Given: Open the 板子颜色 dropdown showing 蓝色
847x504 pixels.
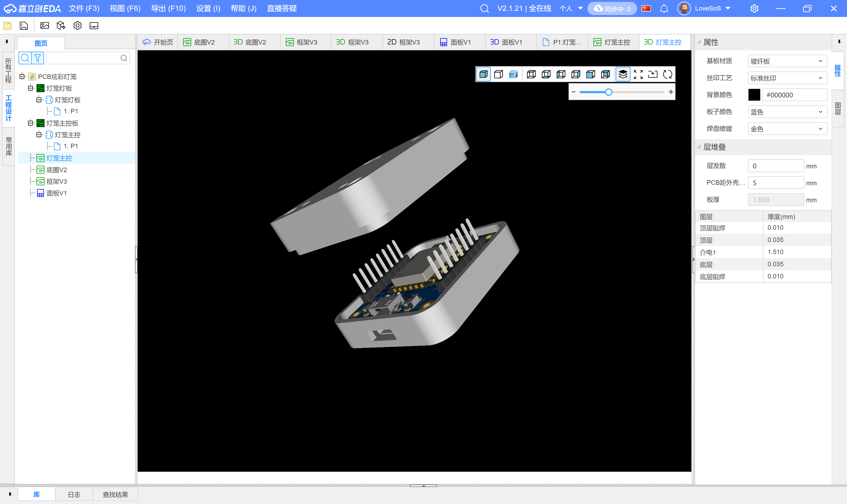Looking at the screenshot, I should 787,112.
